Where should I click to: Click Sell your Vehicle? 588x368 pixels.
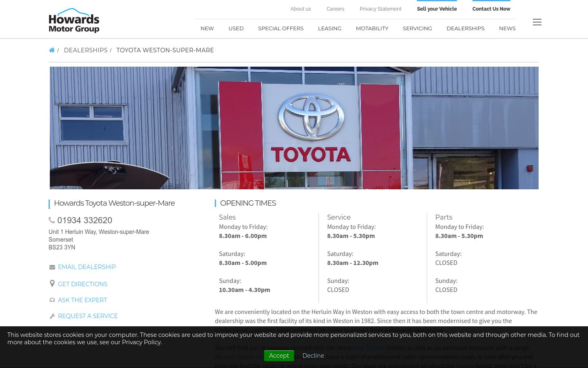pos(437,9)
